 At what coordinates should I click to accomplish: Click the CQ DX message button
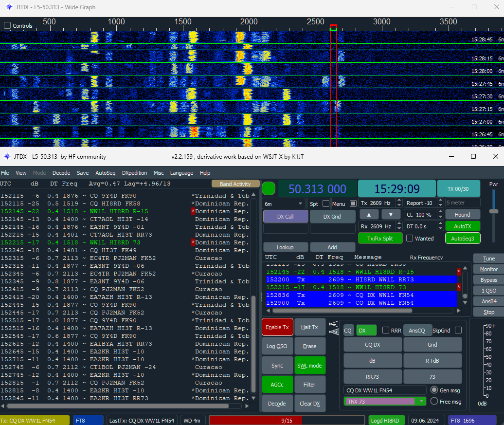(x=373, y=345)
